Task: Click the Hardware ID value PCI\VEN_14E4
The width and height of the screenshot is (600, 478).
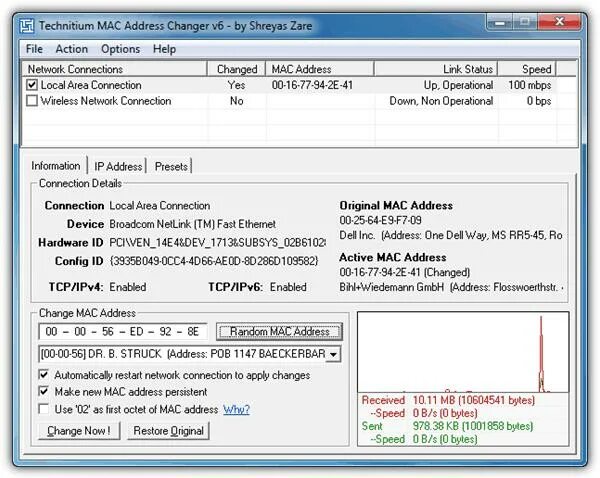Action: [x=217, y=242]
